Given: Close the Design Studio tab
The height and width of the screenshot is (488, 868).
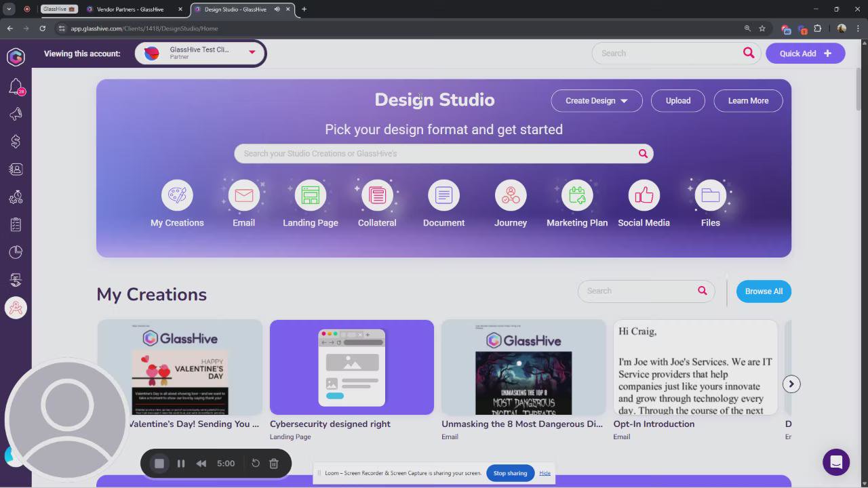Looking at the screenshot, I should click(x=288, y=9).
